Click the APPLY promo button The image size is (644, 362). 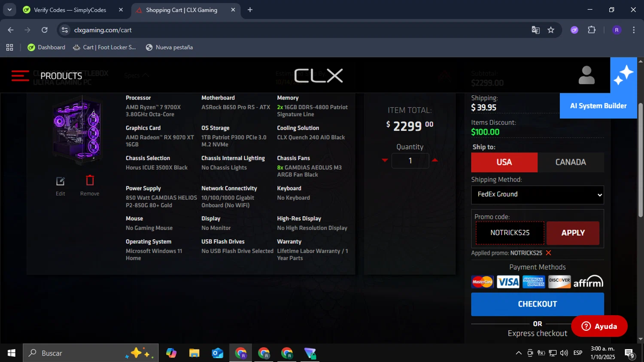[x=573, y=233]
